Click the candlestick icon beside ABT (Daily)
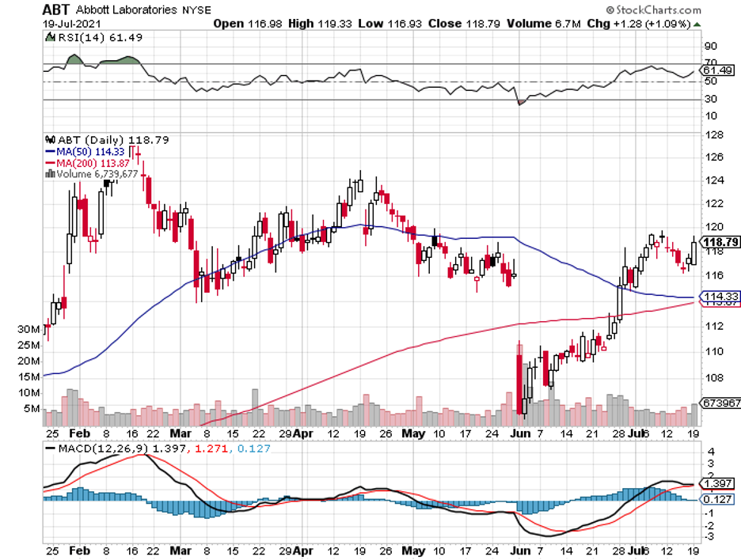The width and height of the screenshot is (741, 560). tap(49, 139)
